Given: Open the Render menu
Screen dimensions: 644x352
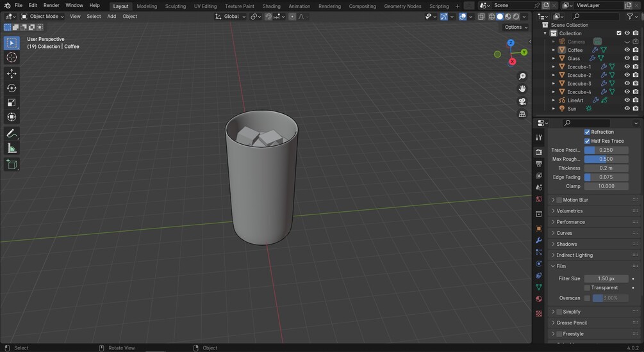Looking at the screenshot, I should [51, 6].
